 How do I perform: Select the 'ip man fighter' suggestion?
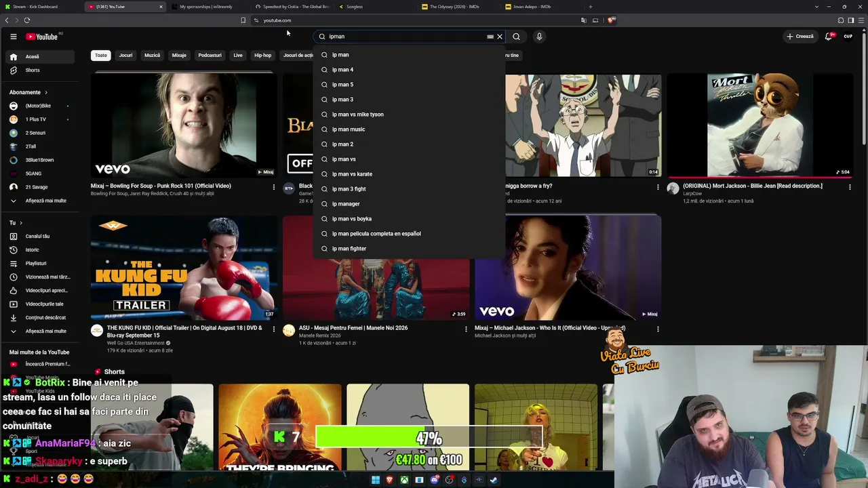(410, 249)
